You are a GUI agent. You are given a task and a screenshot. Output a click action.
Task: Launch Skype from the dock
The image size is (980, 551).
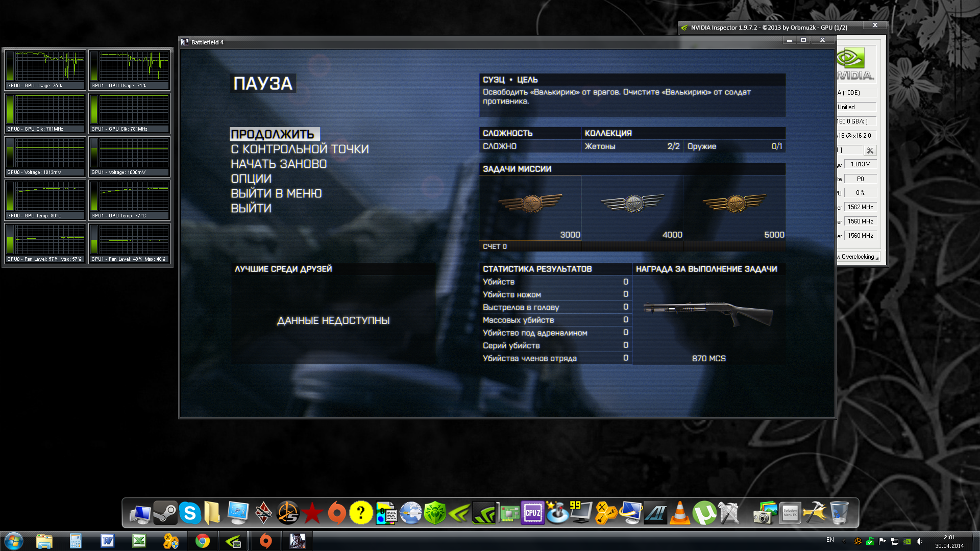(189, 513)
